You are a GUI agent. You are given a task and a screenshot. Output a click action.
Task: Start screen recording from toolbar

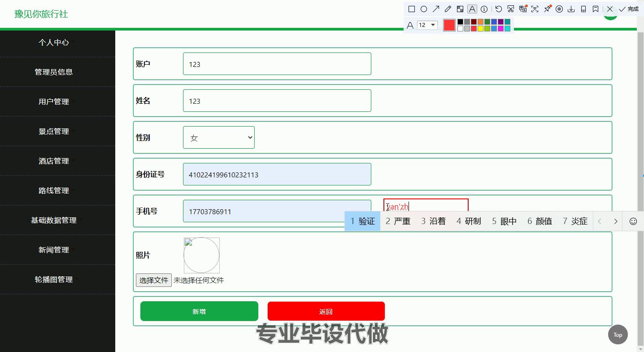(559, 9)
